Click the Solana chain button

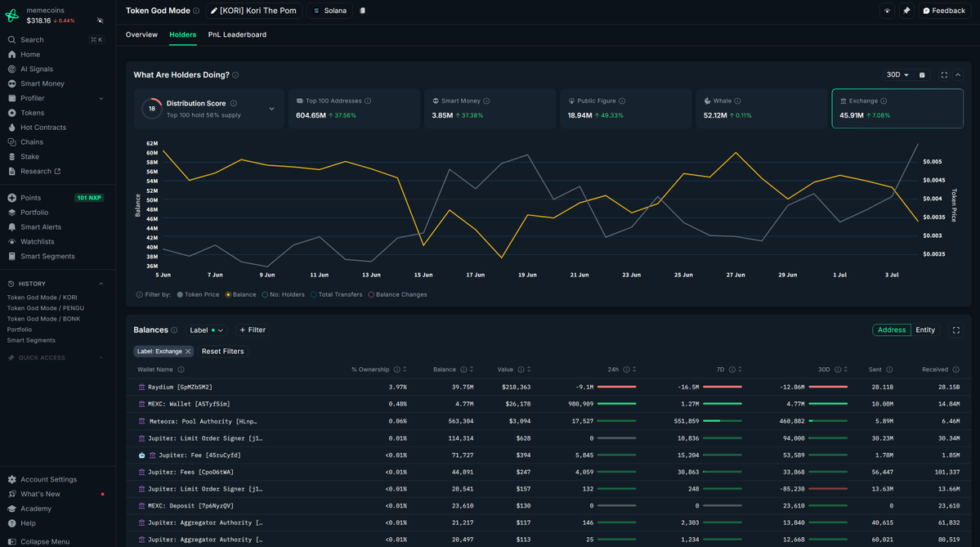coord(329,11)
